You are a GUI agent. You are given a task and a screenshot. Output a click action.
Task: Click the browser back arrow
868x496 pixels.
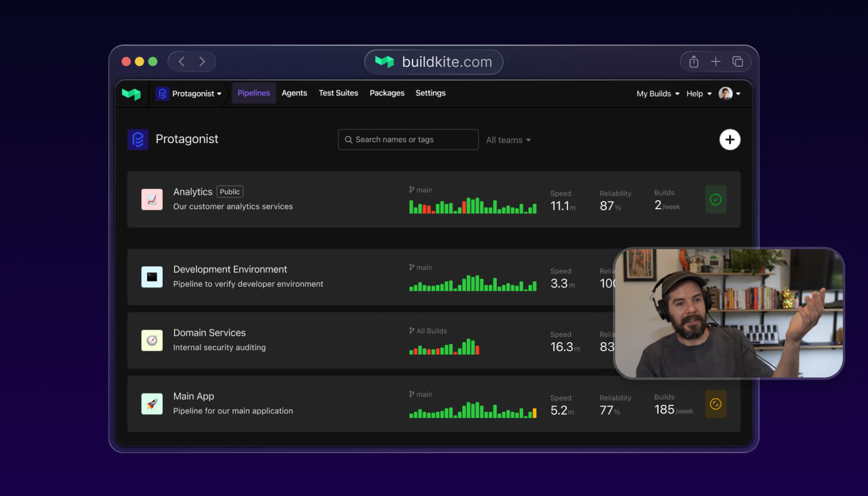pos(181,61)
